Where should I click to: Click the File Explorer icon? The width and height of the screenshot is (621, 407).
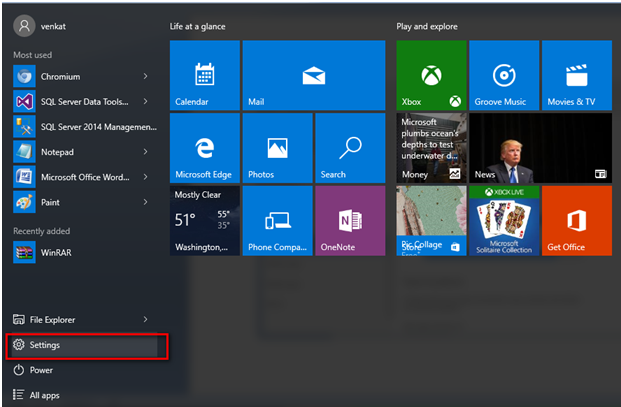click(x=19, y=319)
